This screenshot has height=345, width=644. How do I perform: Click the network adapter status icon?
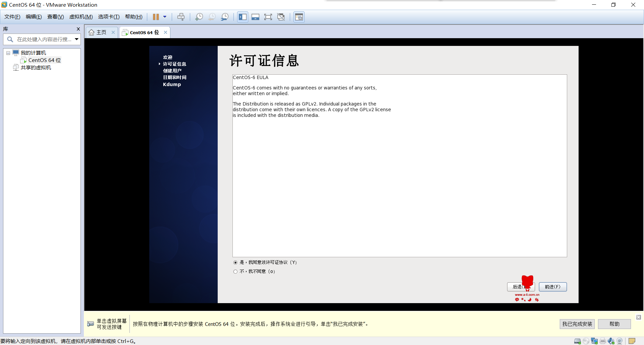(x=594, y=341)
